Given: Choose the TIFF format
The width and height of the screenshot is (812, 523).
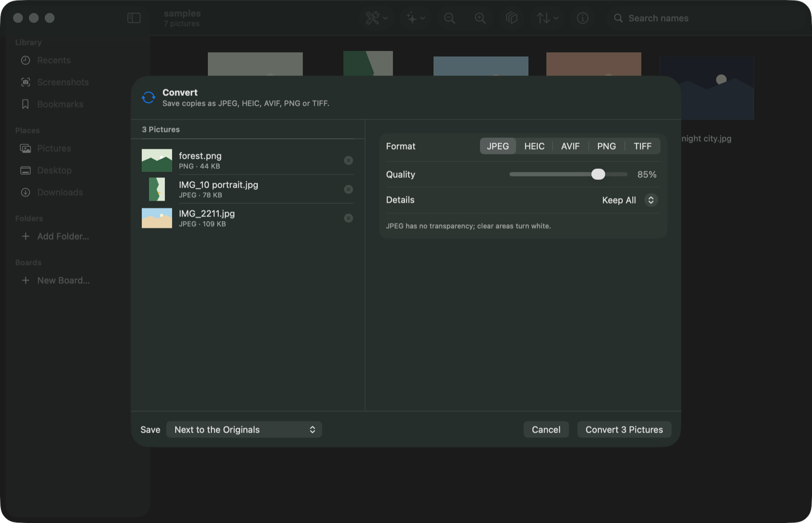Looking at the screenshot, I should 642,146.
